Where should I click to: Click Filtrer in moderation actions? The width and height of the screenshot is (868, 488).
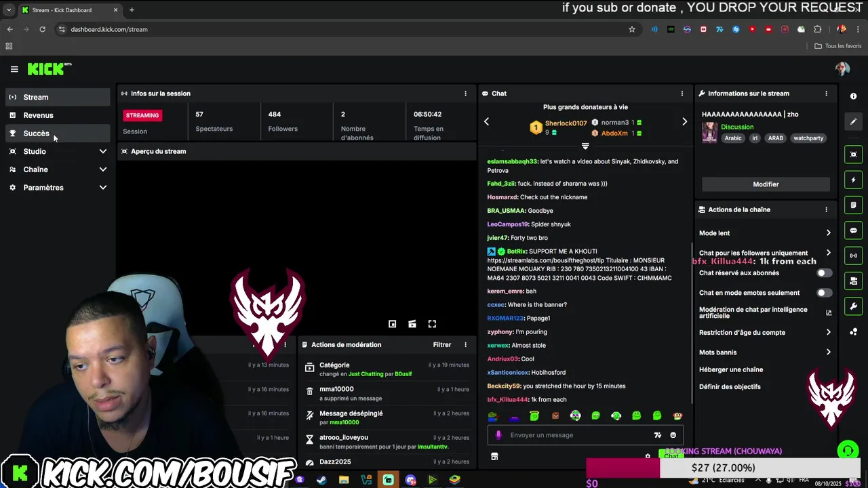point(442,345)
